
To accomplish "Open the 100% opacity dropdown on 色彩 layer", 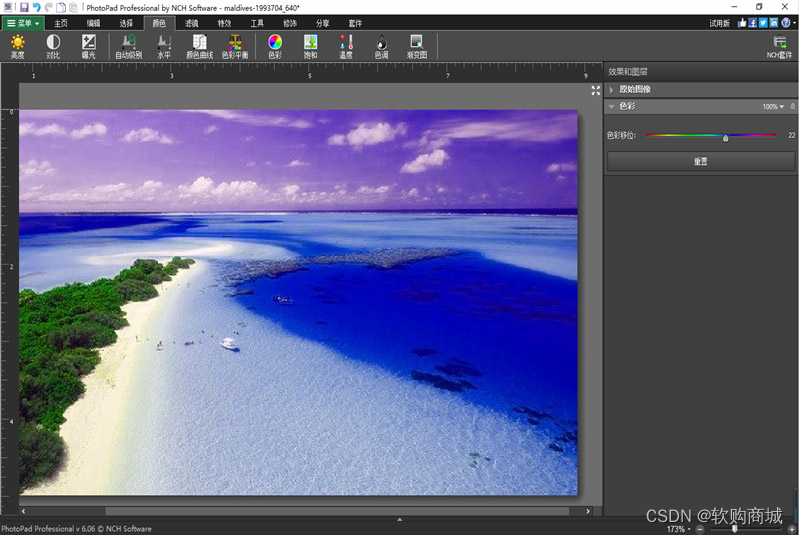I will click(773, 106).
